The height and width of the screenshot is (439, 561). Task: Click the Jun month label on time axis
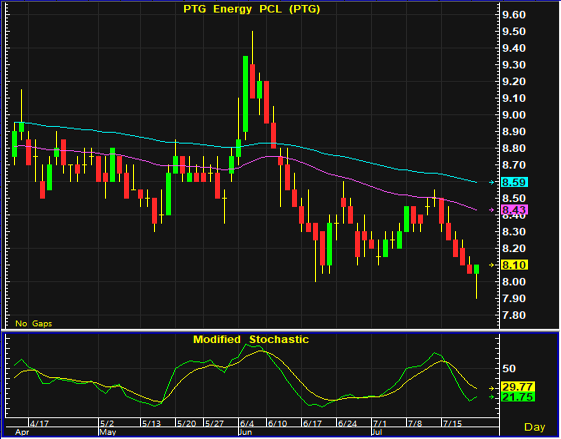coord(245,432)
